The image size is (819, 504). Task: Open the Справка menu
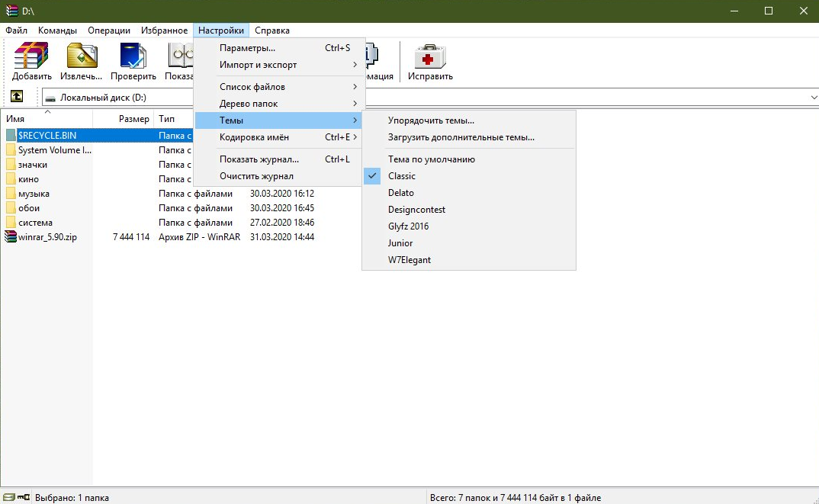(272, 30)
